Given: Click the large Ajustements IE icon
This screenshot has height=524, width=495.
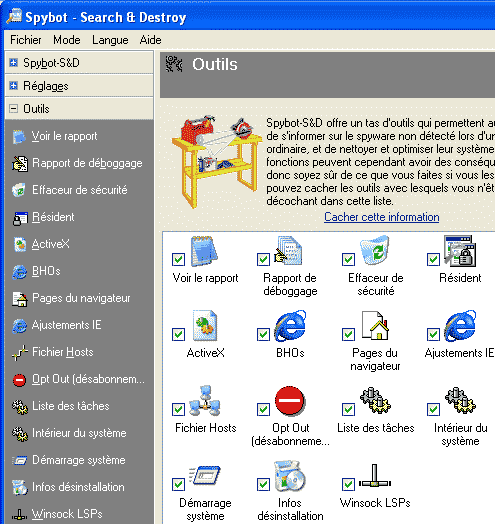Looking at the screenshot, I should [x=460, y=326].
